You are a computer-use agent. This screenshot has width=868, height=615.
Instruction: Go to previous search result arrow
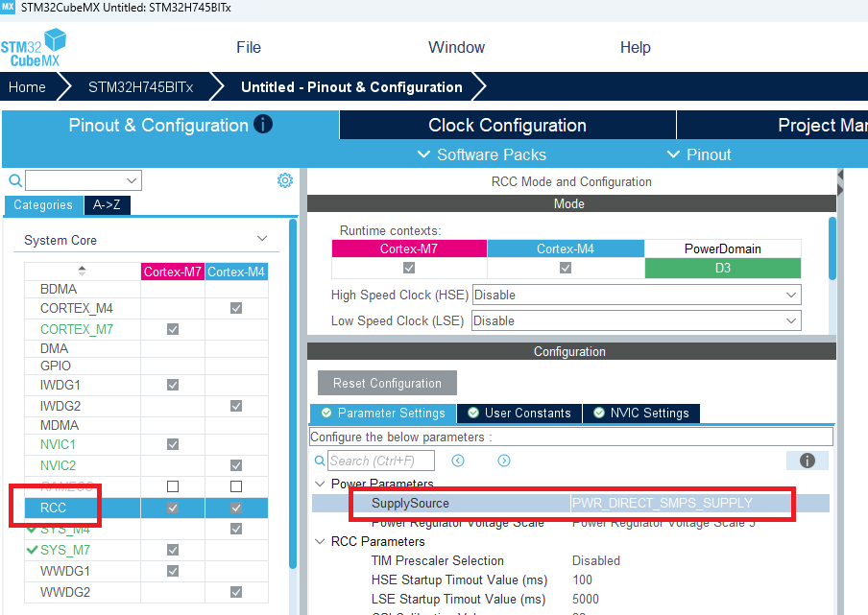click(x=458, y=461)
